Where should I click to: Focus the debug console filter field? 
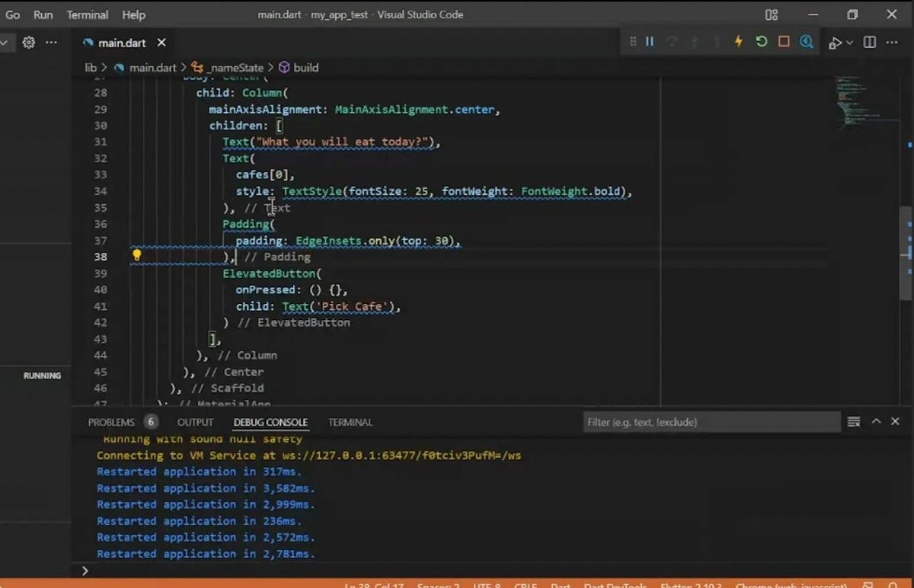click(712, 422)
